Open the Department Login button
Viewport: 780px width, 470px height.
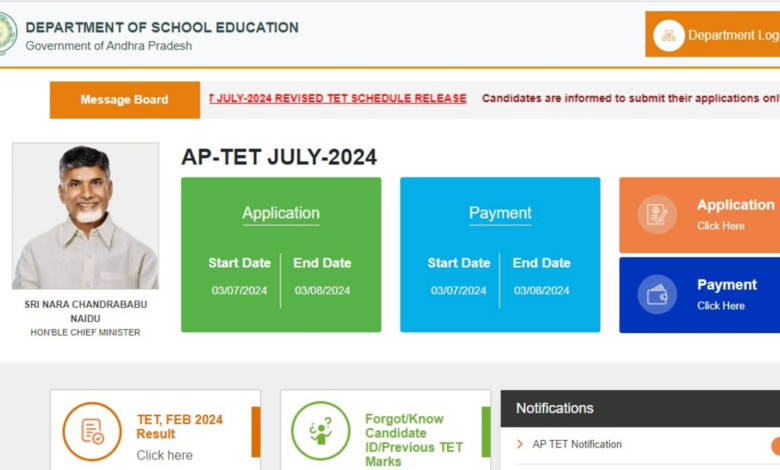(x=712, y=34)
